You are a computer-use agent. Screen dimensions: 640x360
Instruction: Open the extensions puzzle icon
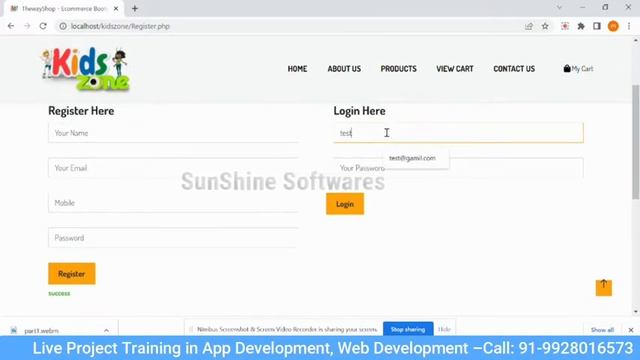coord(581,26)
